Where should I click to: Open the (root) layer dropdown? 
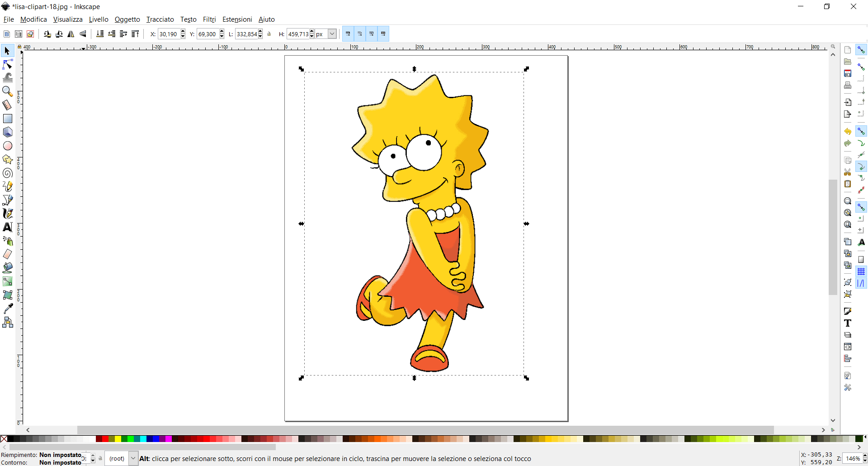tap(133, 458)
